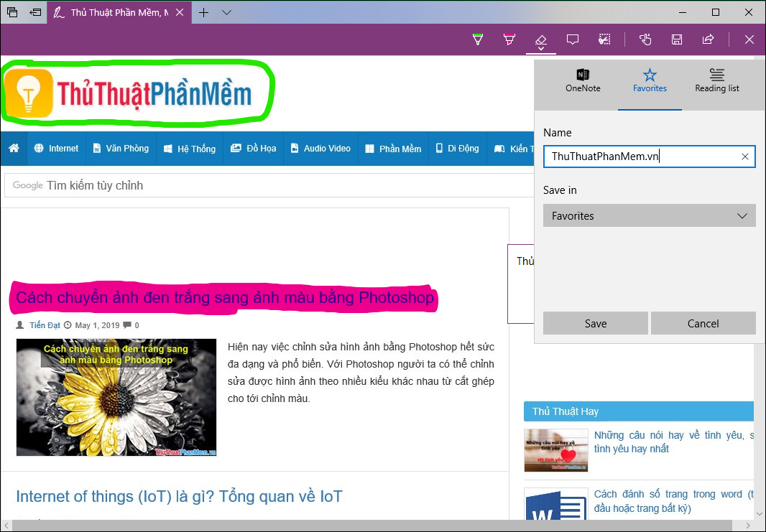
Task: Select the eraser tool
Action: click(540, 39)
